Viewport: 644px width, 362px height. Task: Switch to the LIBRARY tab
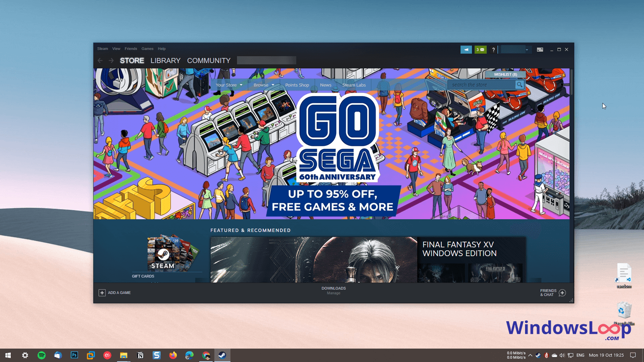(165, 60)
